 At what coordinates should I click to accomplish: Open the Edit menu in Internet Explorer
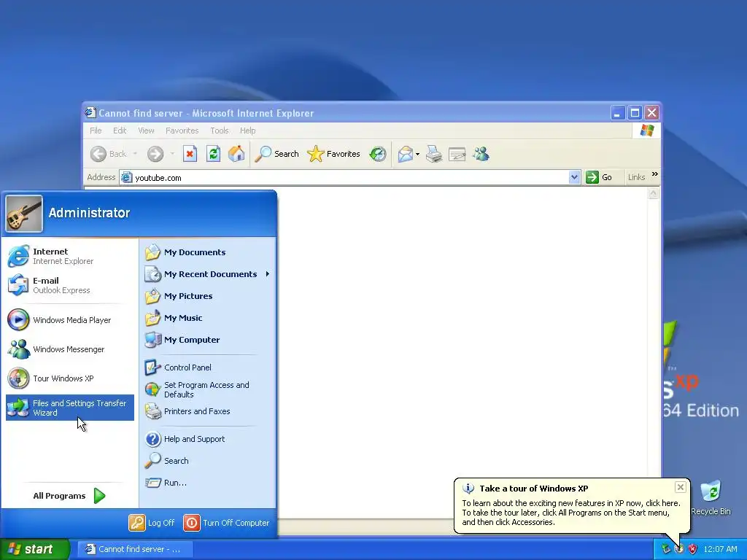click(120, 131)
